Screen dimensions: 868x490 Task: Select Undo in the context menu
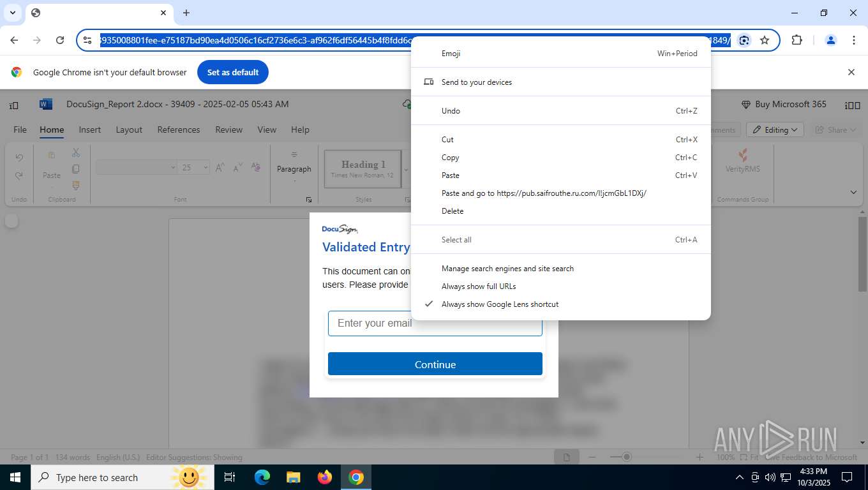pyautogui.click(x=561, y=111)
